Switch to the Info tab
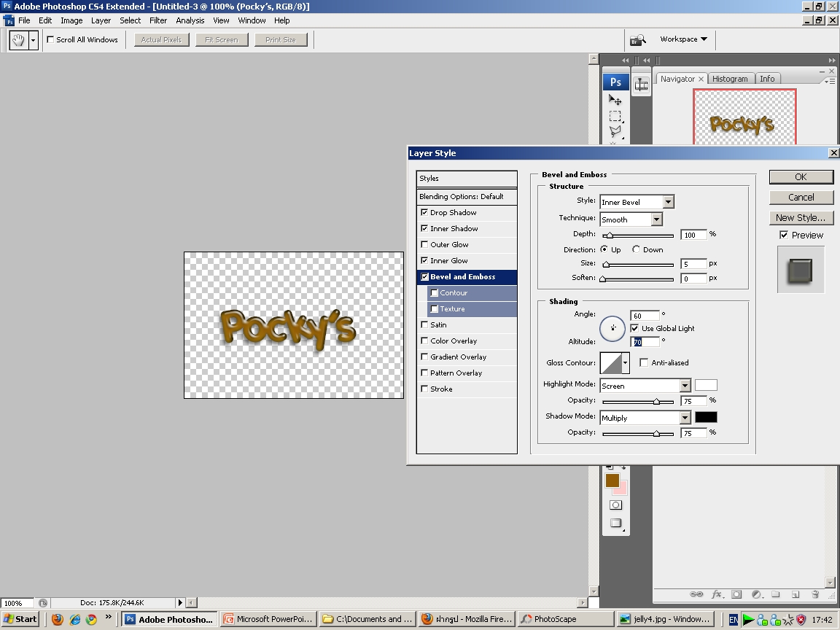Image resolution: width=840 pixels, height=630 pixels. coord(767,79)
